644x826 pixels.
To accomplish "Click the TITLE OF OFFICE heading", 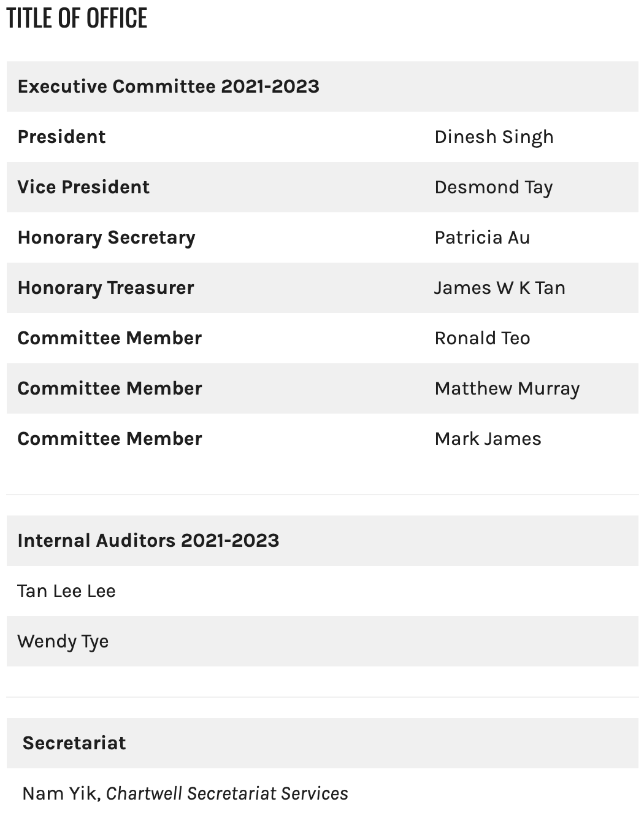I will 77,18.
